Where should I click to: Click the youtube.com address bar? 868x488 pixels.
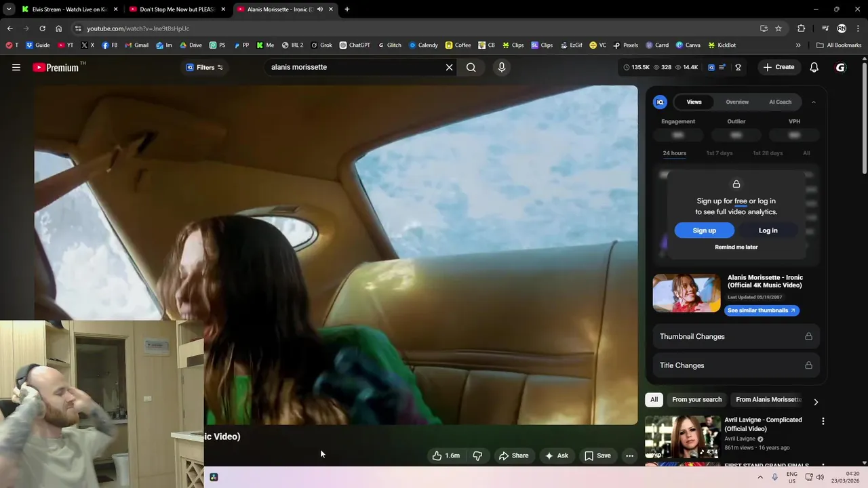(x=414, y=28)
